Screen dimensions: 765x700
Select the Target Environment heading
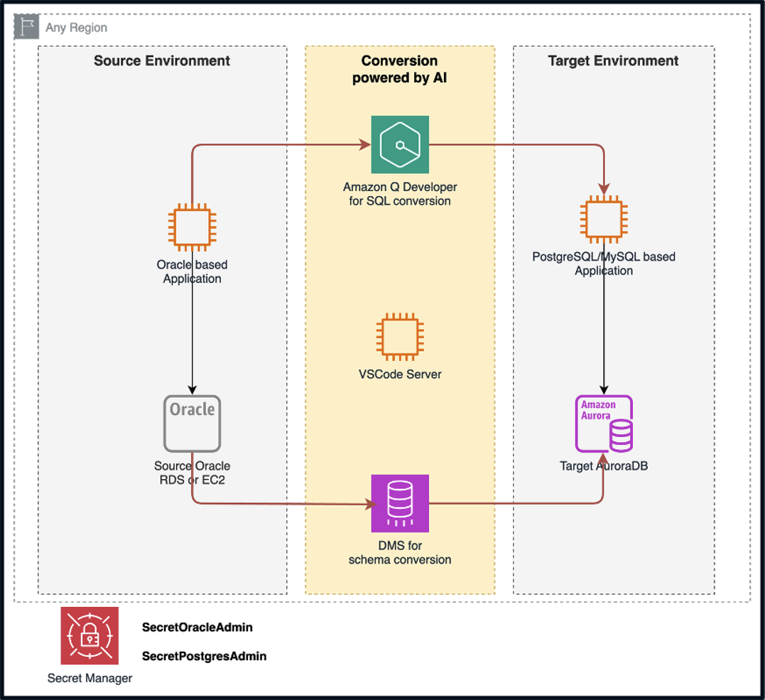pos(613,61)
